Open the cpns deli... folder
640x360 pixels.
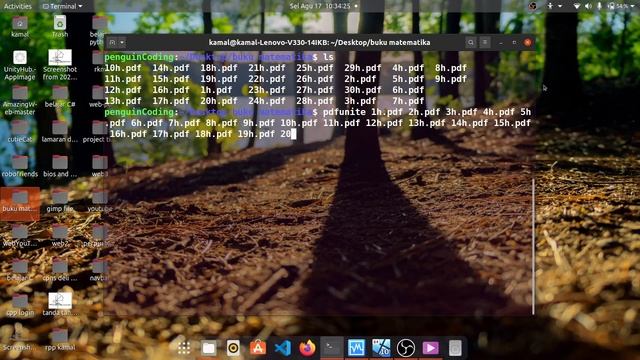[60, 270]
